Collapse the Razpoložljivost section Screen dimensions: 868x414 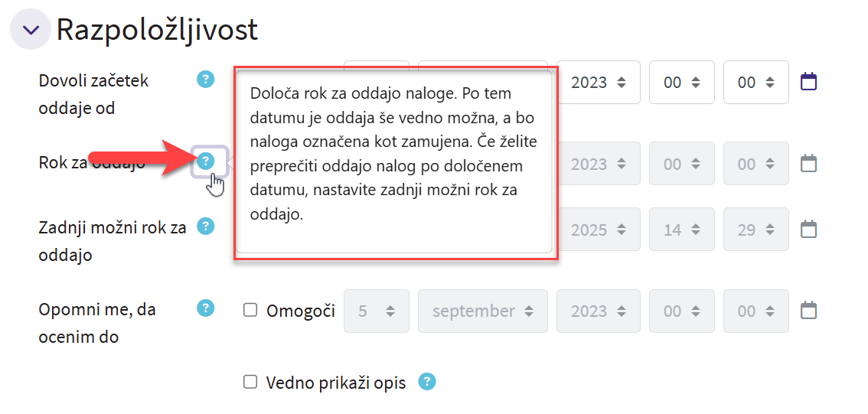(30, 30)
